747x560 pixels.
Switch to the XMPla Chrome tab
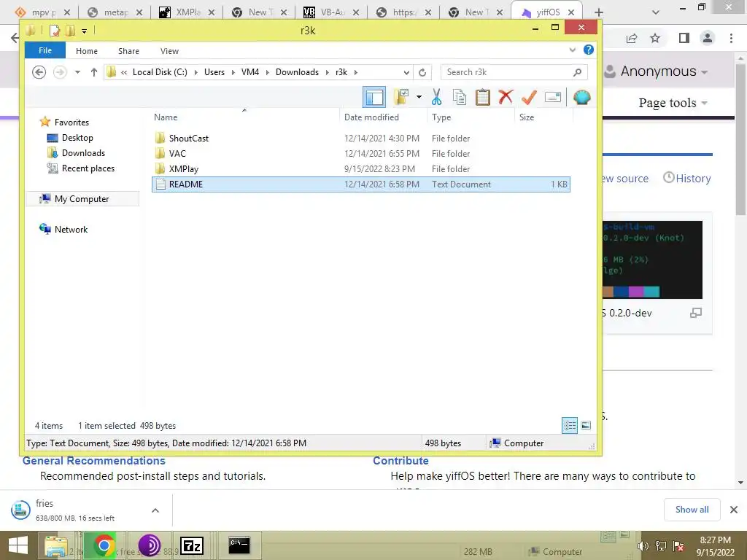click(x=187, y=12)
